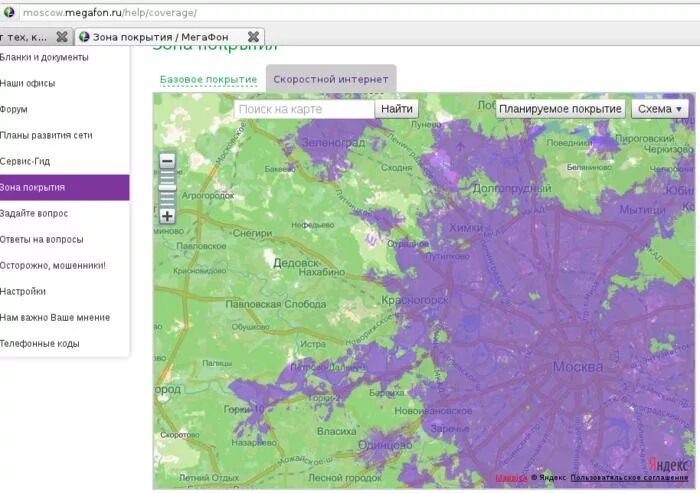Click the 'Поиск на карте' search field
Screen dimensions: 700x493
click(x=304, y=109)
